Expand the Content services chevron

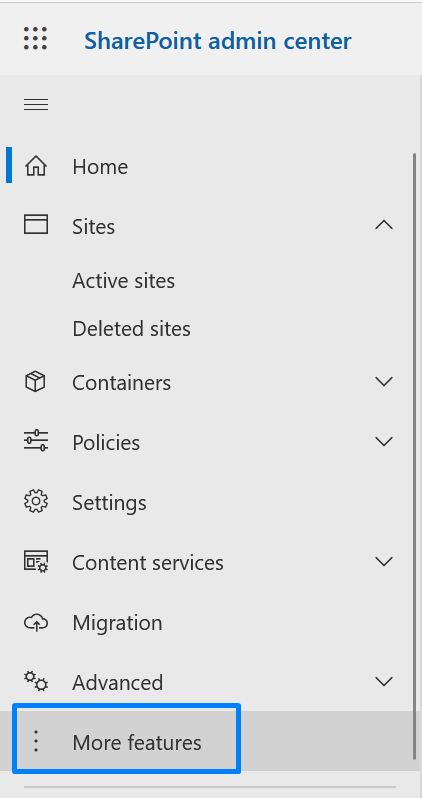click(384, 561)
